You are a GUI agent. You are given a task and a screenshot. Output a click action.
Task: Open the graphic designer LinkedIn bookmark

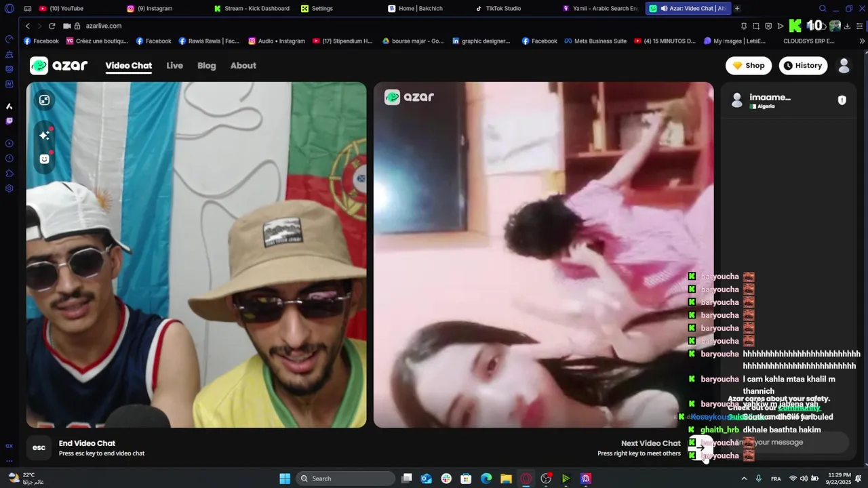coord(481,41)
